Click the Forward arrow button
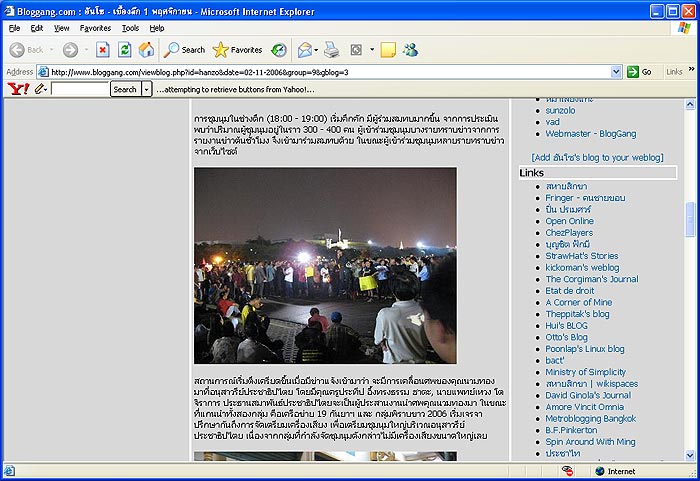The width and height of the screenshot is (700, 481). tap(70, 50)
